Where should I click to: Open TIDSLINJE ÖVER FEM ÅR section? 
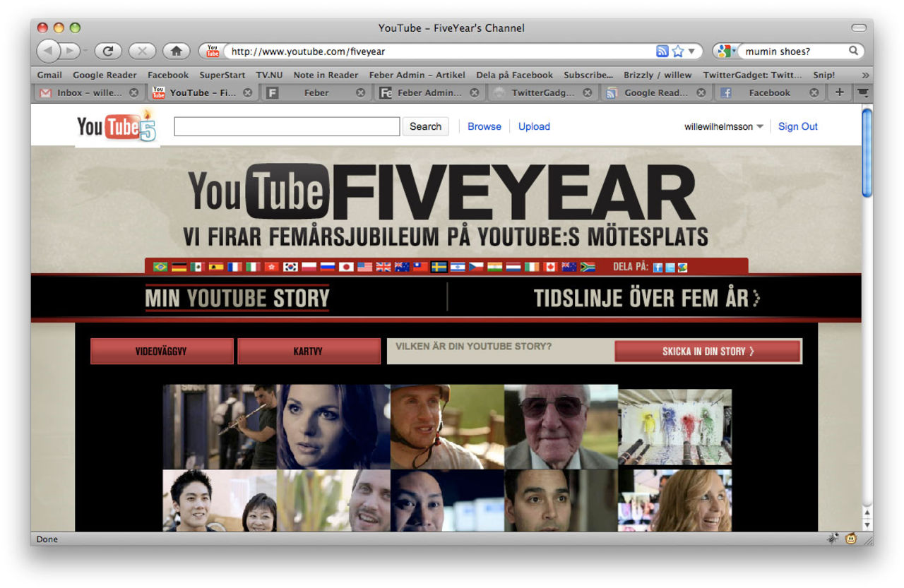[x=643, y=298]
